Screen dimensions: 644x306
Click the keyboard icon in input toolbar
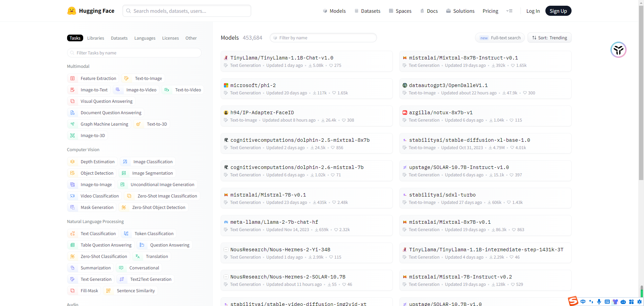(607, 302)
